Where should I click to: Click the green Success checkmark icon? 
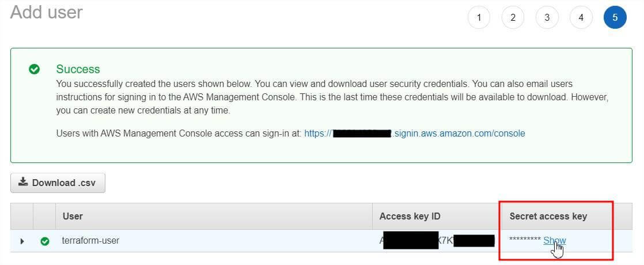pos(35,69)
